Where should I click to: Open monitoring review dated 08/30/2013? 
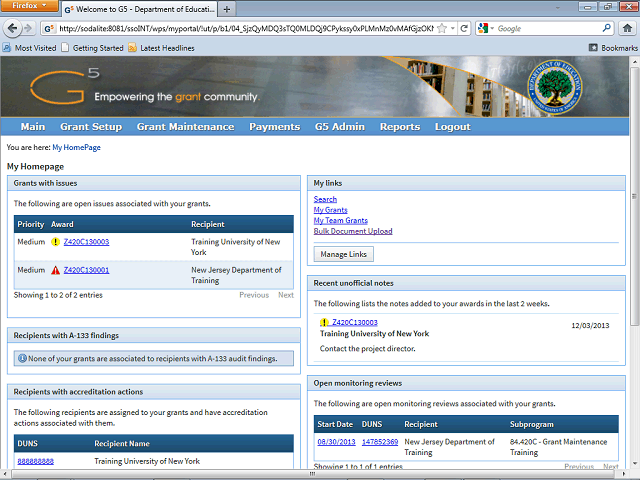click(x=336, y=442)
